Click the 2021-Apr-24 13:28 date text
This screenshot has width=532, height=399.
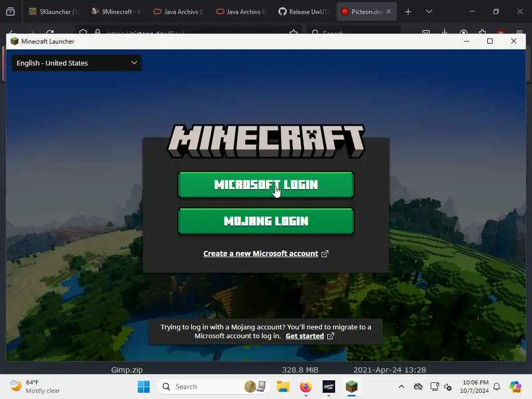tap(390, 370)
